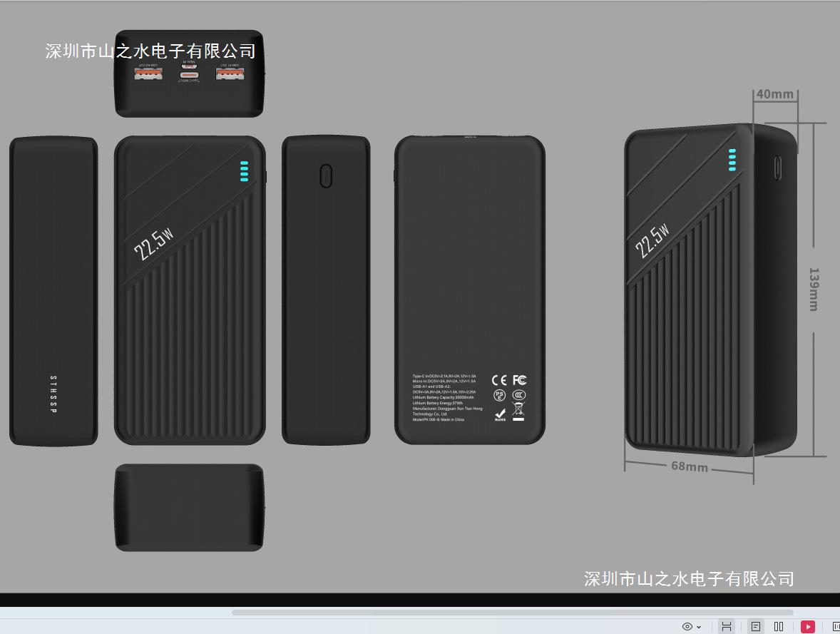Open the eye mode dropdown arrow

699,627
